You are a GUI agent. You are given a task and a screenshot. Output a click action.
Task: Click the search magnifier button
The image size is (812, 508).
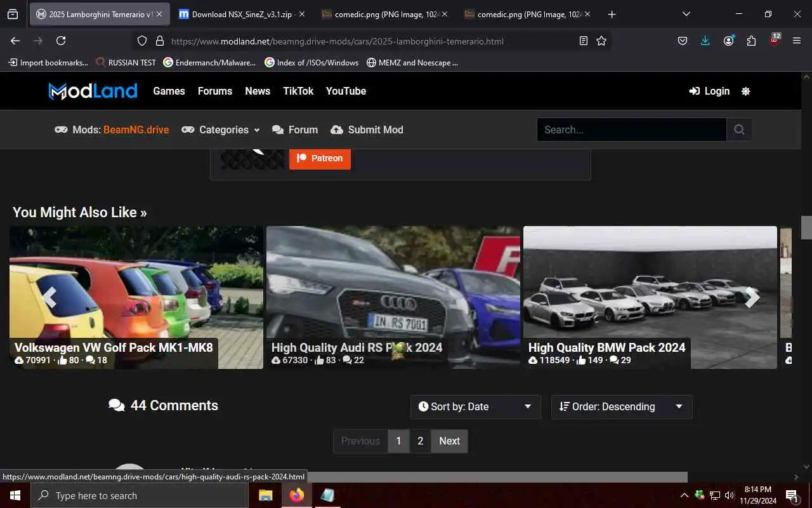[739, 130]
